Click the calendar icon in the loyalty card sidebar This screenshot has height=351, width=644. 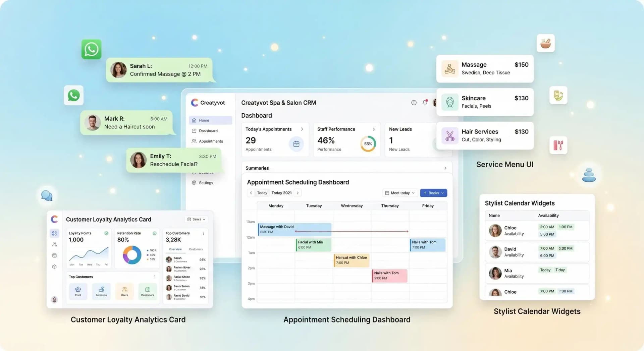click(54, 255)
